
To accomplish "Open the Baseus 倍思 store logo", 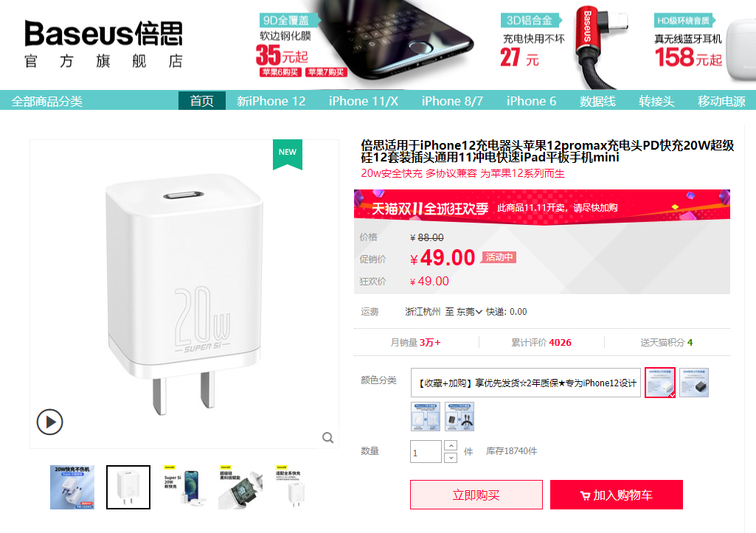I will 104,44.
